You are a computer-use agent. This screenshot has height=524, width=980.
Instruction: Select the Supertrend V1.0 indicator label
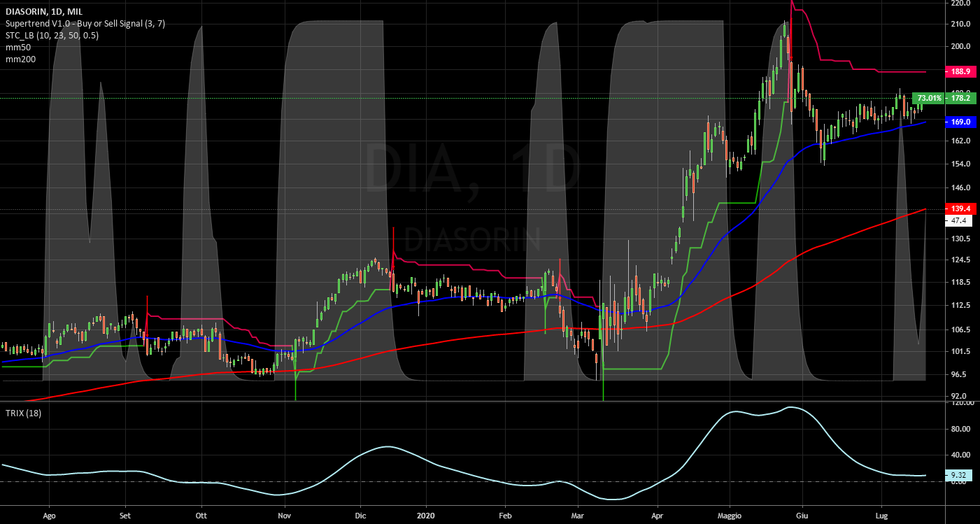point(85,23)
